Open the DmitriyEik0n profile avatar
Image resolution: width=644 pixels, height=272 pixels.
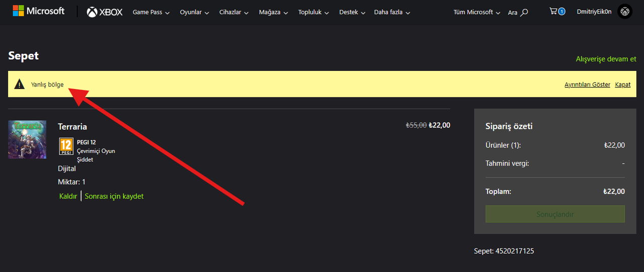point(625,12)
